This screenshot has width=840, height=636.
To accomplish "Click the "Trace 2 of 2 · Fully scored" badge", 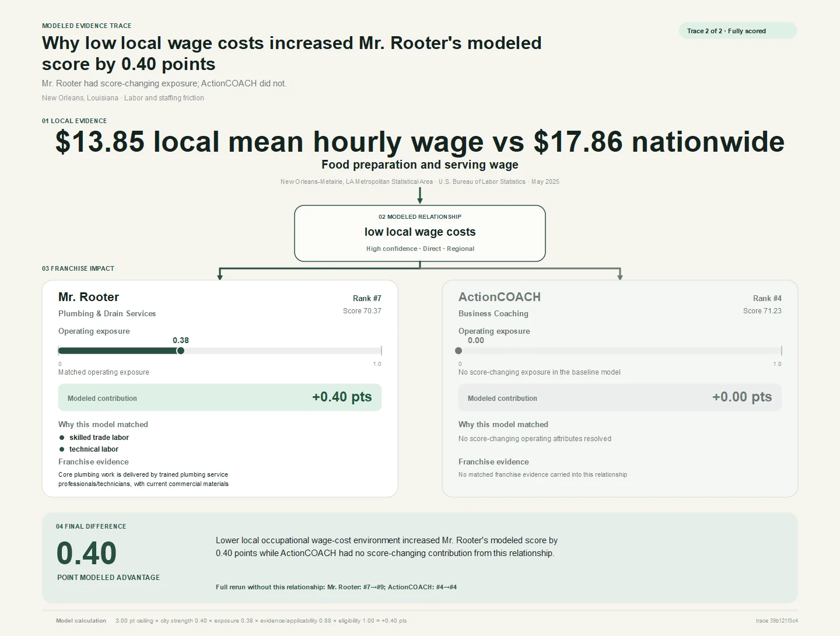I will pyautogui.click(x=737, y=31).
